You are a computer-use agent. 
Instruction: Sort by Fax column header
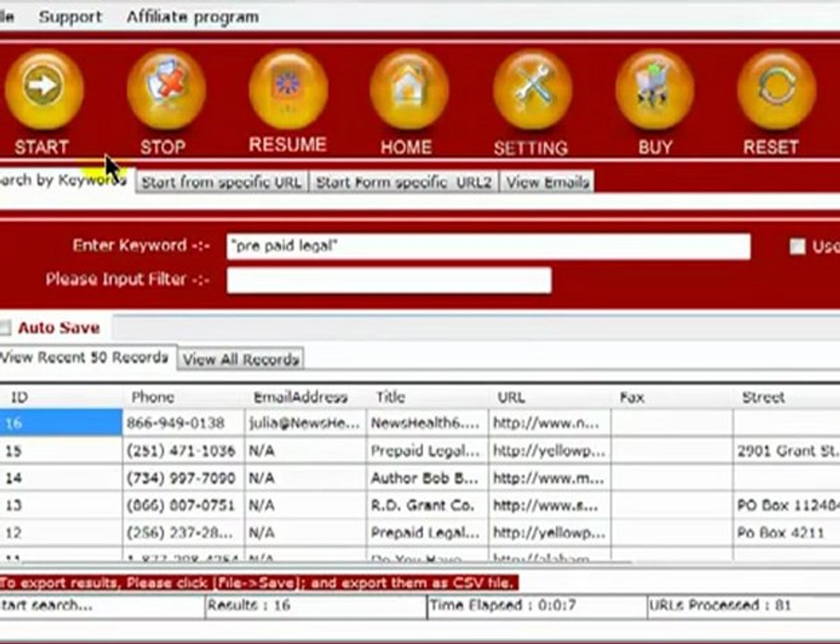coord(672,397)
